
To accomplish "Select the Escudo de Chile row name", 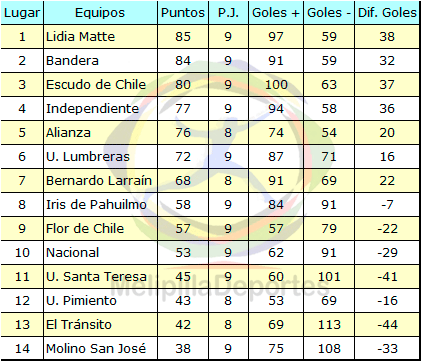I will pos(101,85).
